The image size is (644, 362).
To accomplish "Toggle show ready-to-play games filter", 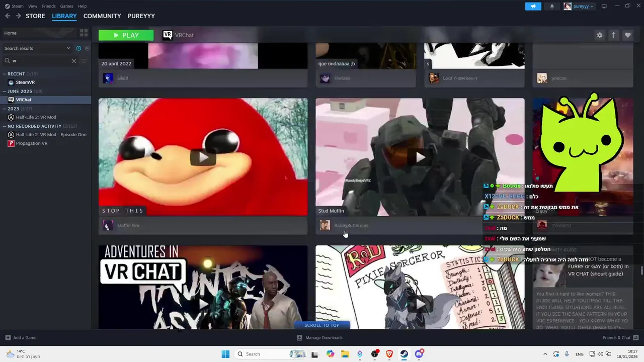I will click(x=87, y=48).
